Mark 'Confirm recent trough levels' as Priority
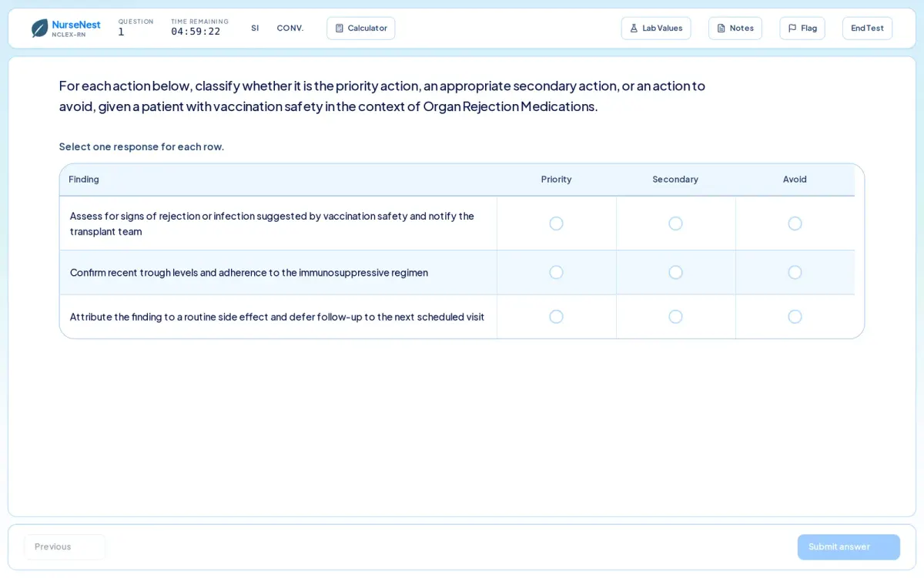The image size is (924, 578). [556, 272]
